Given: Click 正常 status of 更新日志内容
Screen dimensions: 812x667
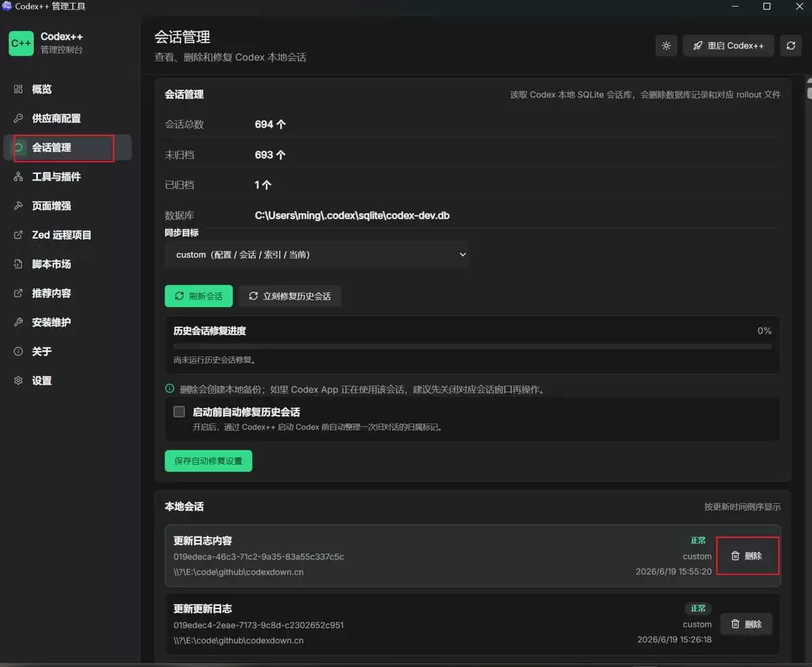Looking at the screenshot, I should (698, 540).
